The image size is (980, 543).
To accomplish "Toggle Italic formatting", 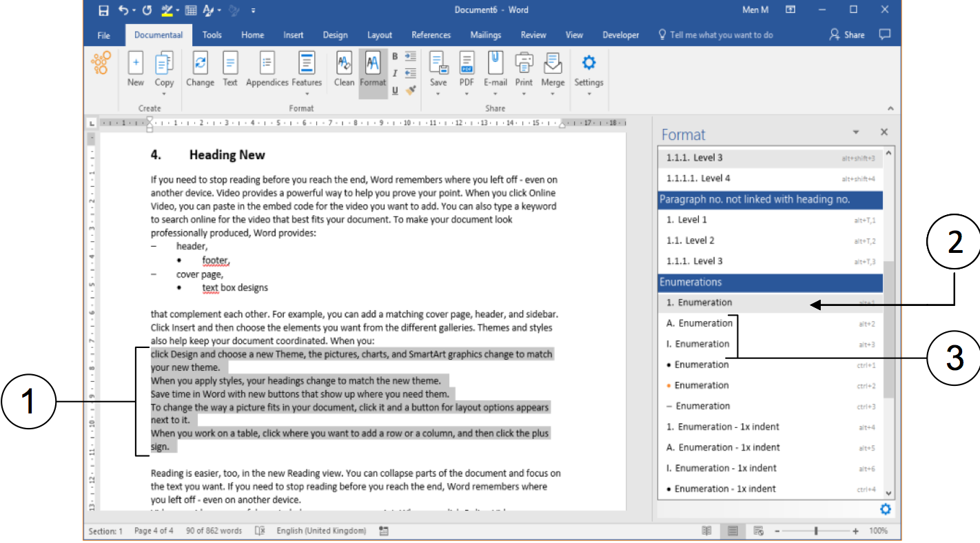I will (395, 73).
